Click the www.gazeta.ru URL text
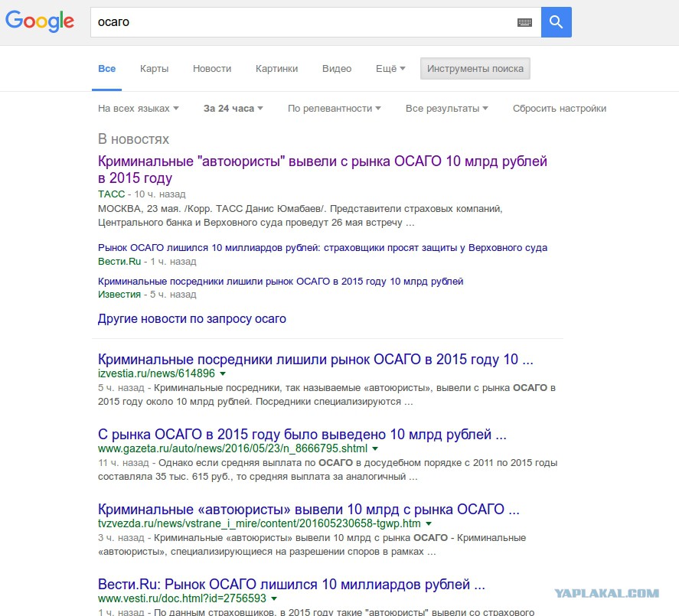679x616 pixels. coord(233,448)
